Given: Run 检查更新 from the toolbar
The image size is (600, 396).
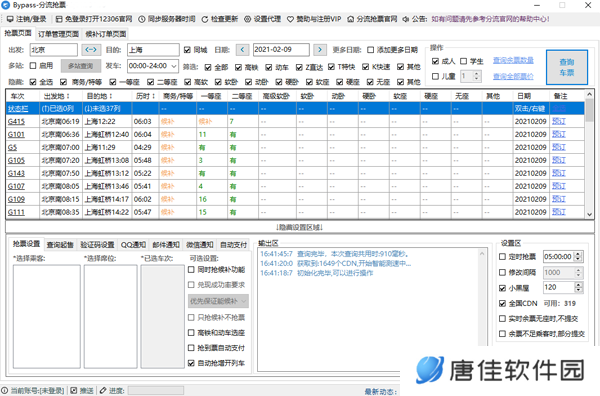Looking at the screenshot, I should [220, 19].
